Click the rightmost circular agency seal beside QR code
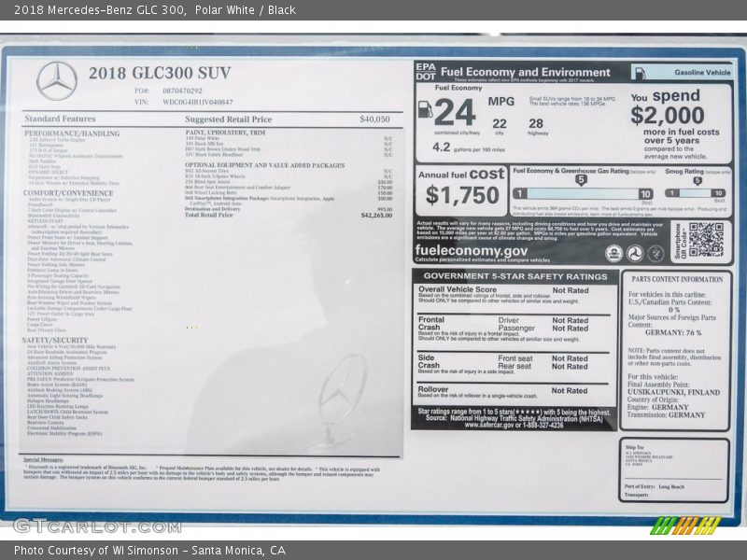The height and width of the screenshot is (560, 747). pos(656,253)
